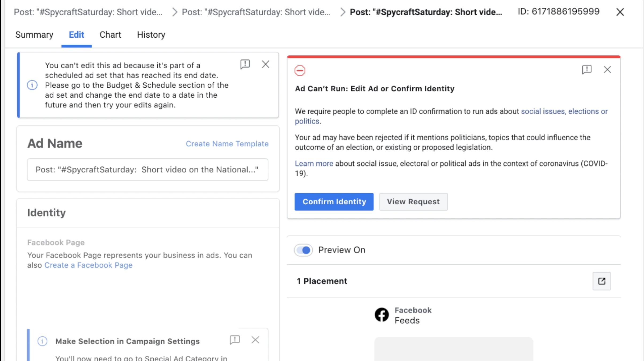Go to second breadcrumb Post ad set
Image resolution: width=644 pixels, height=361 pixels.
click(x=256, y=12)
